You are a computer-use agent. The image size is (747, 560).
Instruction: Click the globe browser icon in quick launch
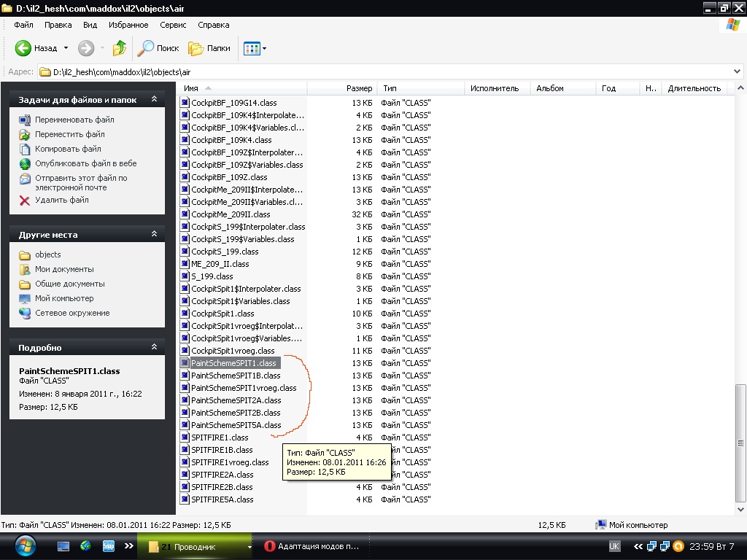86,545
